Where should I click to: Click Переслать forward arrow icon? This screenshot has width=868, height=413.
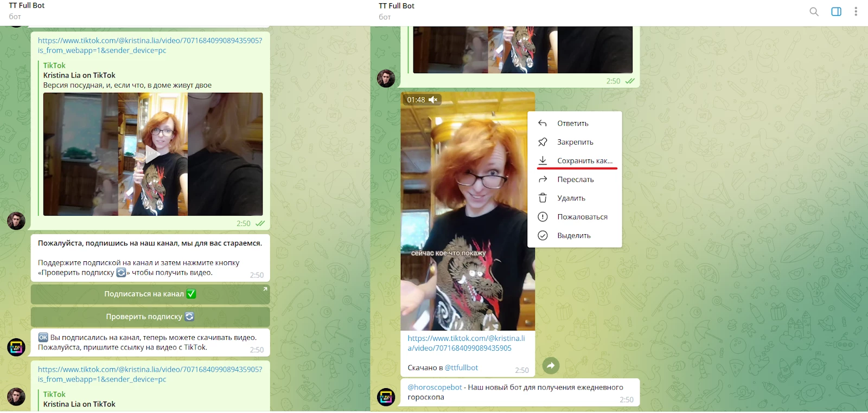click(542, 179)
